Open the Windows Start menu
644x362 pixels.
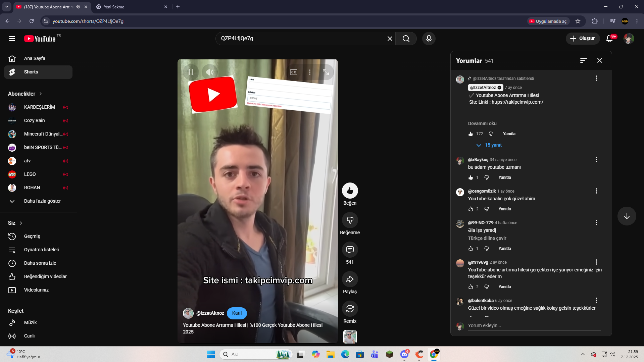(211, 354)
